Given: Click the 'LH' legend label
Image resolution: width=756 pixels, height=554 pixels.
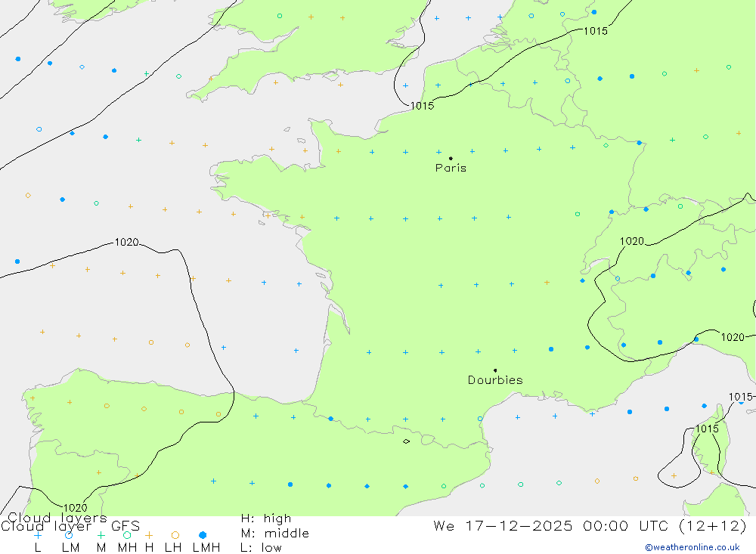Looking at the screenshot, I should coord(173,548).
